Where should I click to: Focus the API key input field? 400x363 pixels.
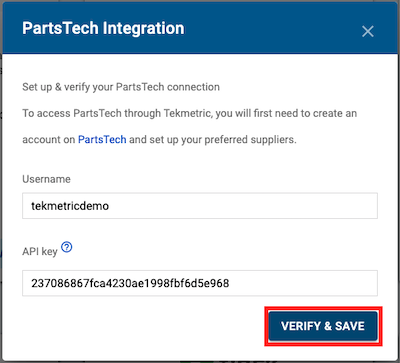[200, 283]
